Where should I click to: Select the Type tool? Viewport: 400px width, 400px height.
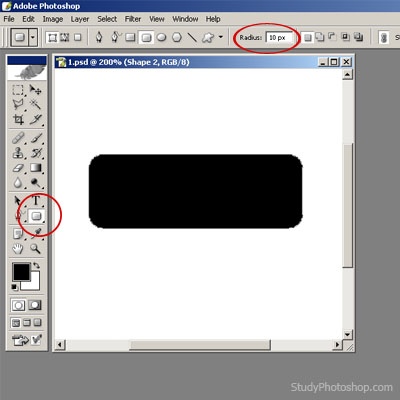(x=36, y=201)
